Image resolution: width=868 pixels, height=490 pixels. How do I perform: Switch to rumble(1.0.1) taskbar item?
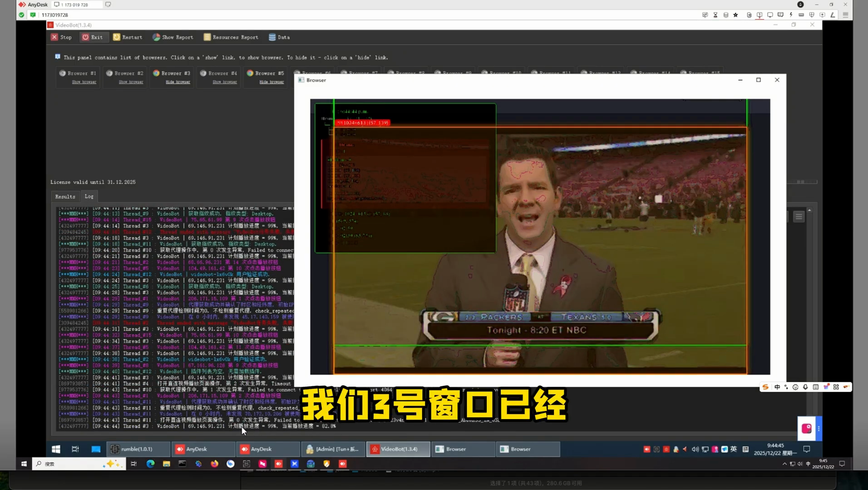138,449
